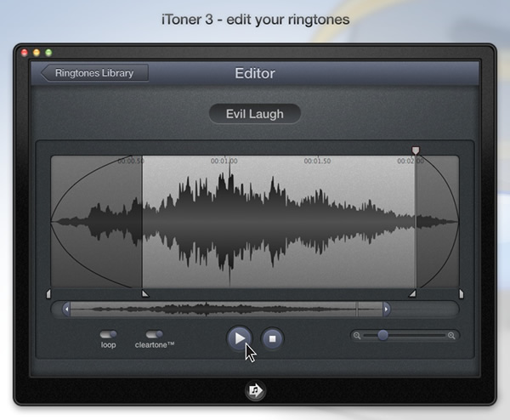Click the 00:01.50 timeline label
Image resolution: width=510 pixels, height=420 pixels.
pyautogui.click(x=317, y=161)
